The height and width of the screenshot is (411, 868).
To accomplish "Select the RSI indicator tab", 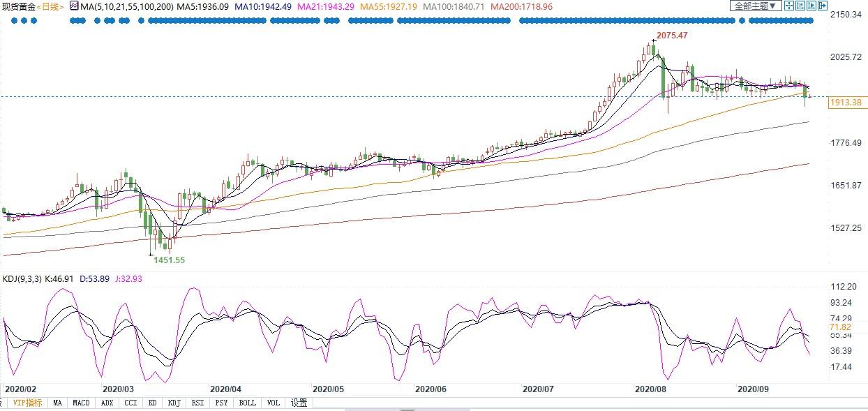I will coord(198,403).
